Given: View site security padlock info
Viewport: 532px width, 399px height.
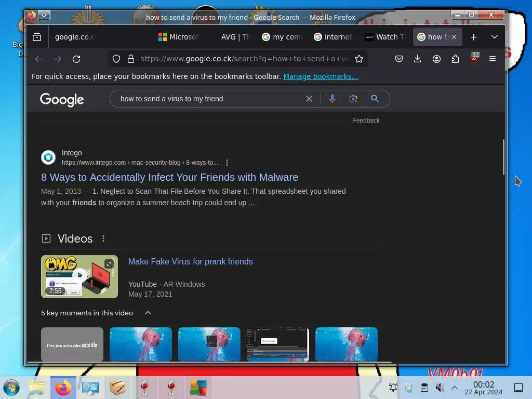Looking at the screenshot, I should [x=130, y=59].
